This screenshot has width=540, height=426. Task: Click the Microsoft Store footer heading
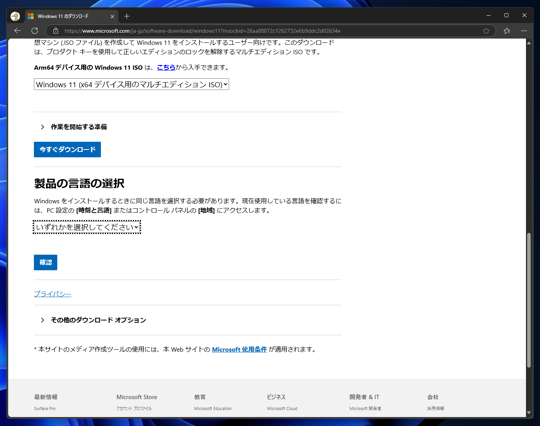click(x=137, y=397)
